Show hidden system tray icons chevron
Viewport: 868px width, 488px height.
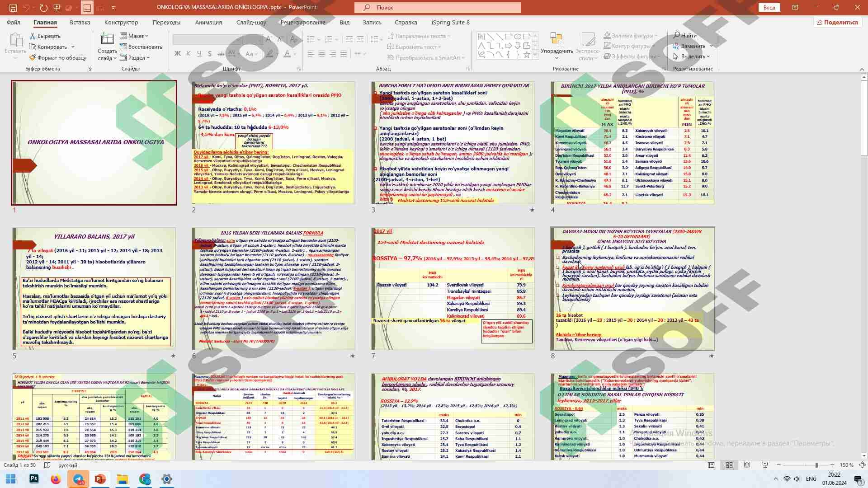pos(776,479)
